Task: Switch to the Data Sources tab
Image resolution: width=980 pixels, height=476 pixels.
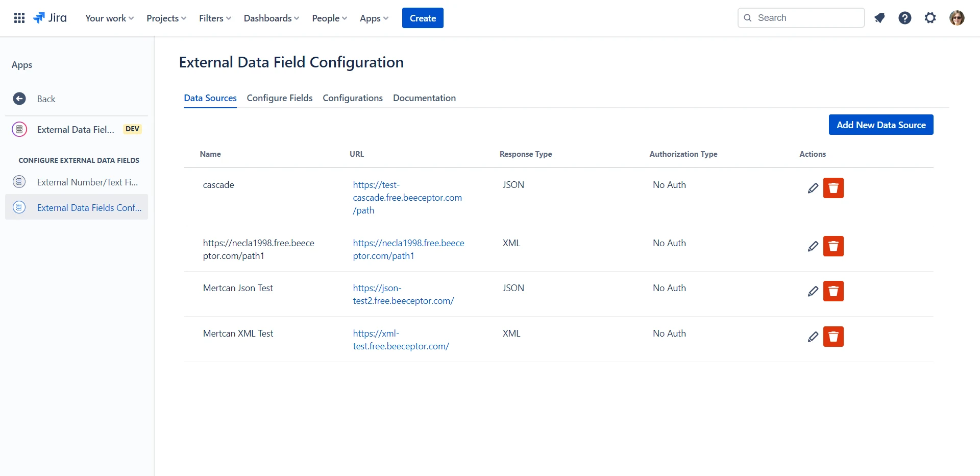Action: click(210, 98)
